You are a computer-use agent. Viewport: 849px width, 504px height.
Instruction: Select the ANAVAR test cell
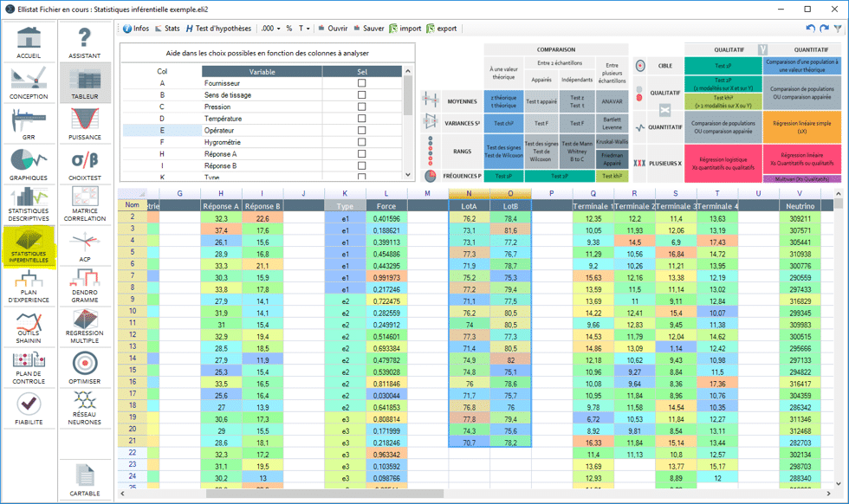click(612, 101)
